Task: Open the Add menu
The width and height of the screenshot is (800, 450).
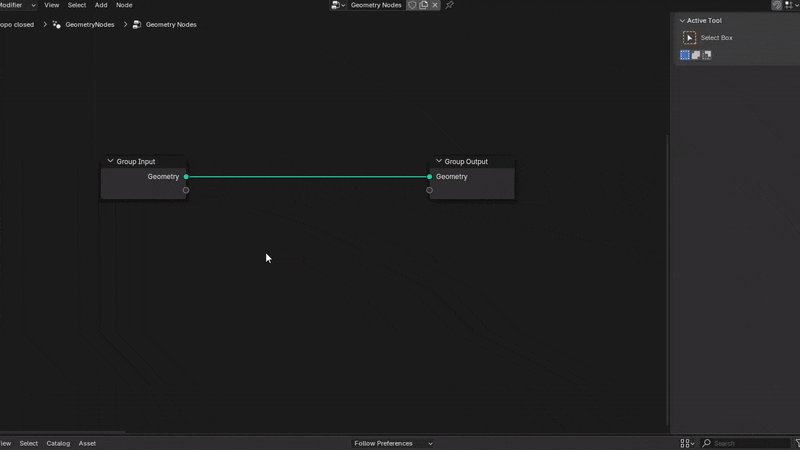Action: click(101, 5)
